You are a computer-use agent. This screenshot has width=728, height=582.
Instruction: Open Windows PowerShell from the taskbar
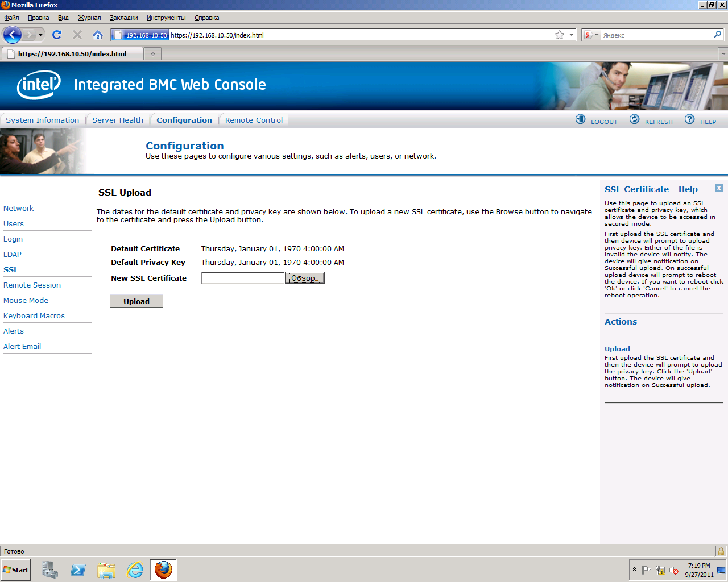click(x=78, y=569)
